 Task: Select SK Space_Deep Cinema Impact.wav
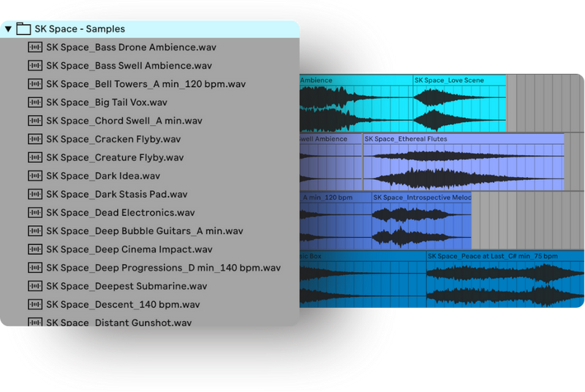129,249
